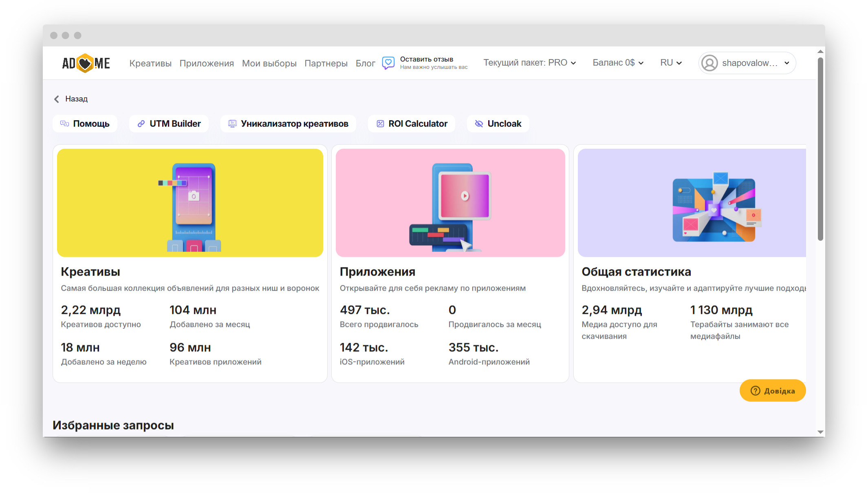The image size is (868, 498).
Task: Click the back arrow chevron icon
Action: pos(56,99)
